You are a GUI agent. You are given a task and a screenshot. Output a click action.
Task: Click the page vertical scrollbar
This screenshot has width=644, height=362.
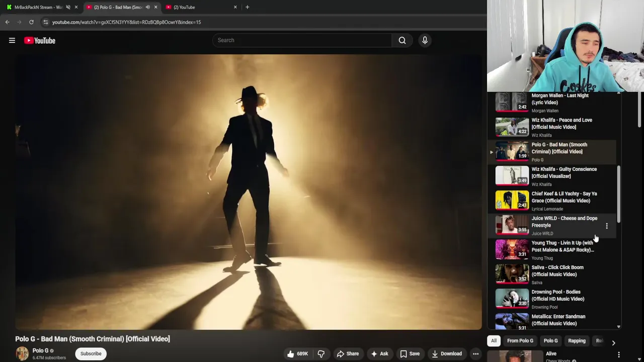(x=640, y=110)
